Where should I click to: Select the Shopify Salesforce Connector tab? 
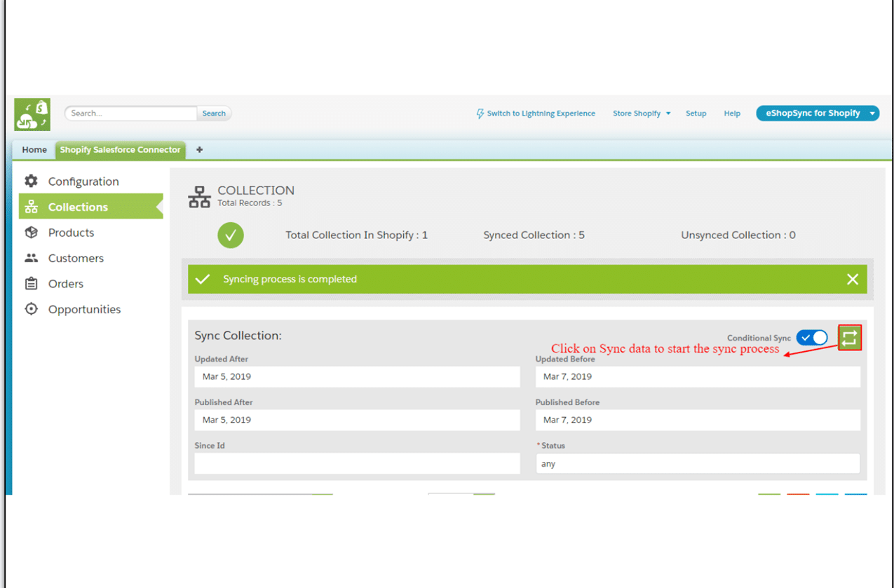[x=120, y=150]
